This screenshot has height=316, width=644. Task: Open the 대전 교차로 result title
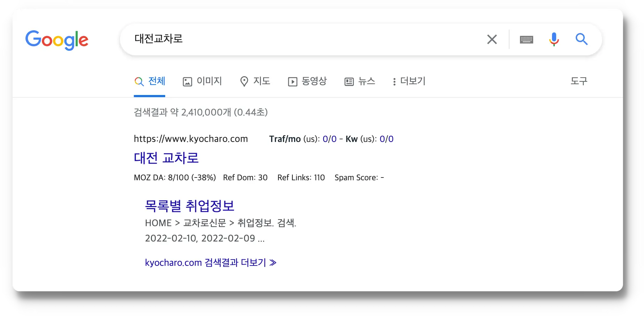coord(166,158)
